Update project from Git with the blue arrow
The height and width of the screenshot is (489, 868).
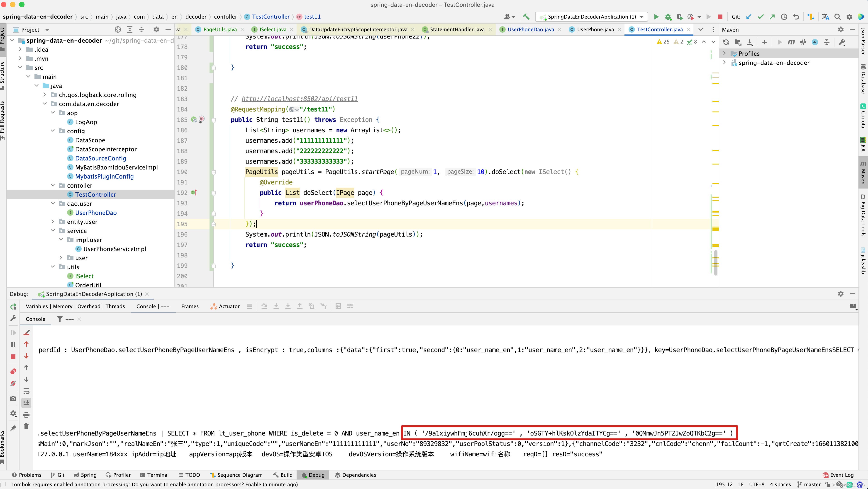point(748,17)
